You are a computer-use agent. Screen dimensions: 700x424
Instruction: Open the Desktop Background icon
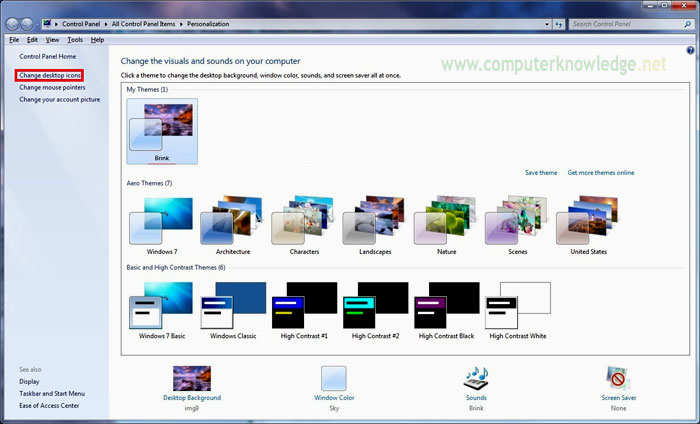coord(192,378)
